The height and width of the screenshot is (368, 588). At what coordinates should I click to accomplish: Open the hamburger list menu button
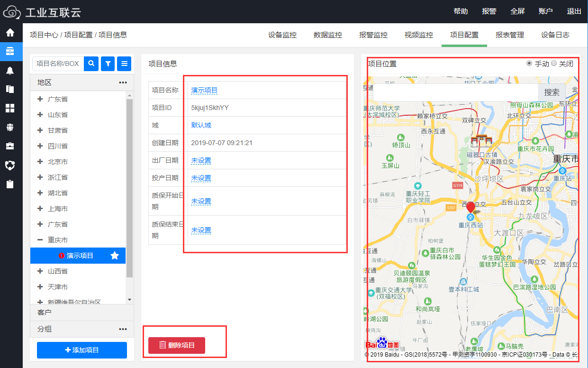tap(124, 63)
